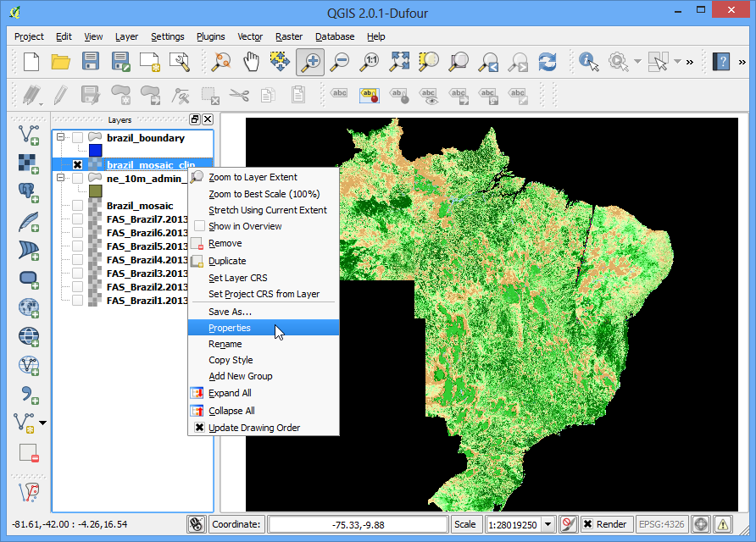The width and height of the screenshot is (756, 542).
Task: Click ne_10m_admin olive color swatch
Action: [x=96, y=191]
